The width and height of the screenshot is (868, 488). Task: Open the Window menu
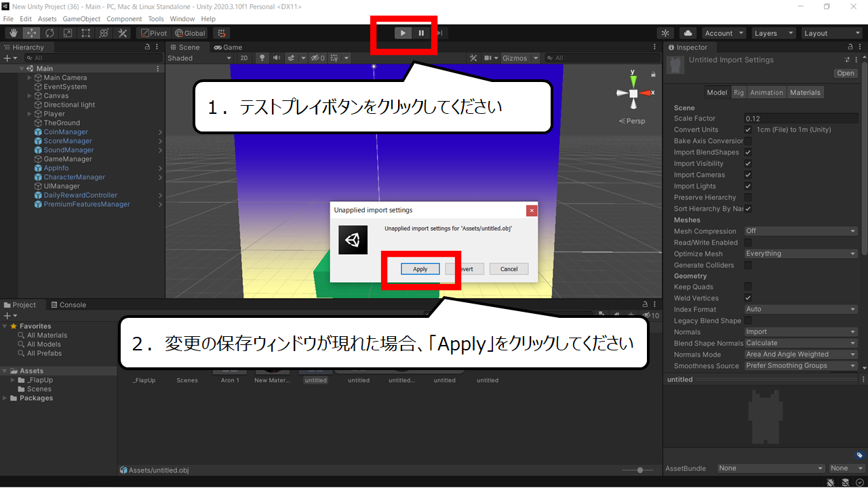click(x=182, y=19)
